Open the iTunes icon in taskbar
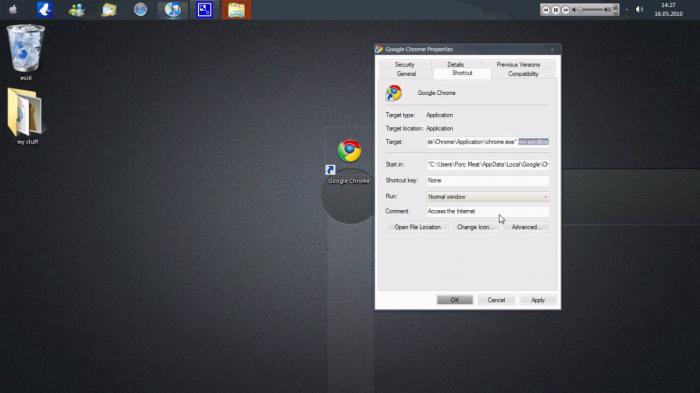Viewport: 700px width, 393px height. click(173, 9)
